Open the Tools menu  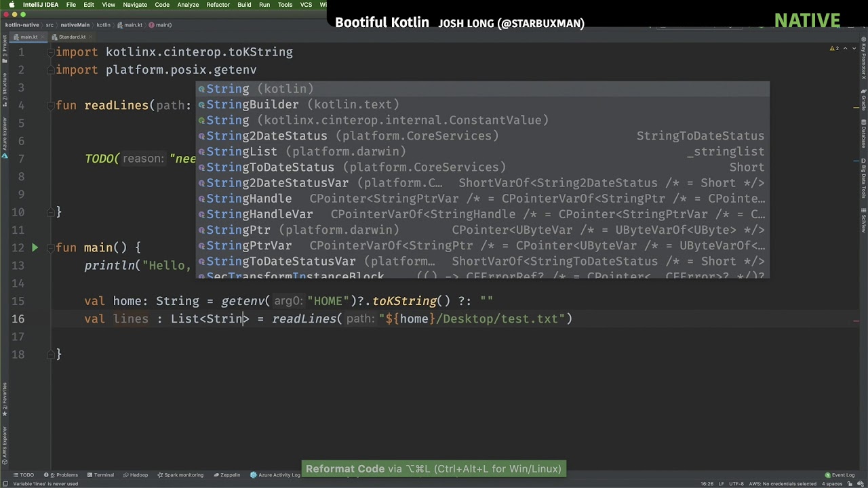pyautogui.click(x=285, y=5)
